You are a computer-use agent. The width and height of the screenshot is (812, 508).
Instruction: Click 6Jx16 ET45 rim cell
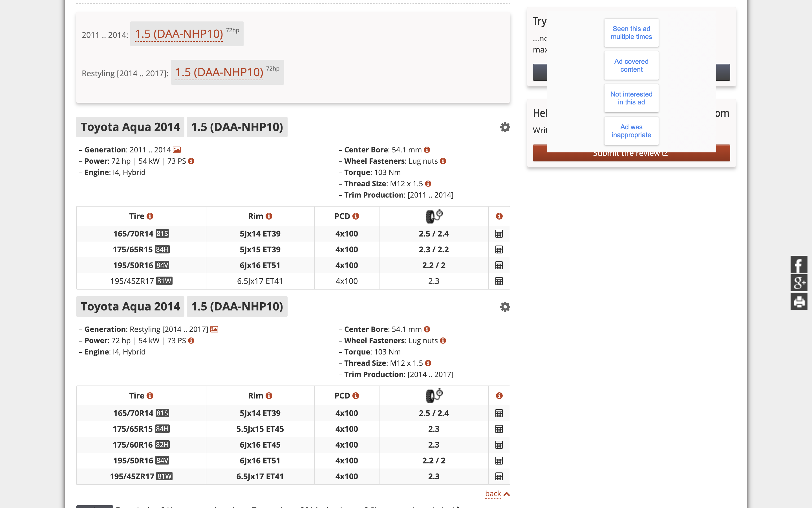coord(260,445)
